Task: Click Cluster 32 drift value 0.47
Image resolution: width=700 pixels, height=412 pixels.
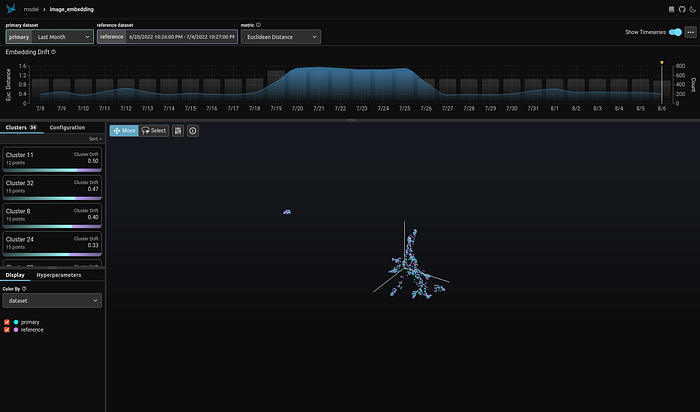Action: click(93, 189)
